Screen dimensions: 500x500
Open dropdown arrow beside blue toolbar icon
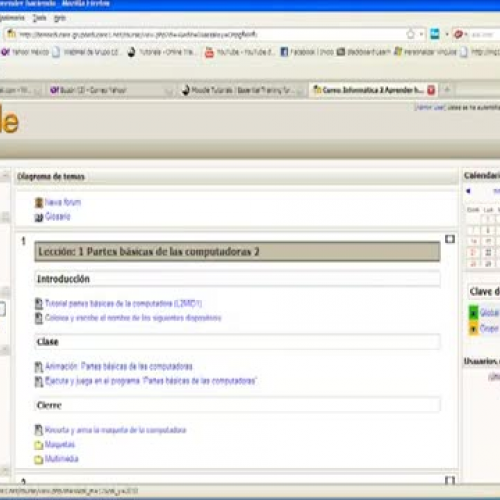tap(447, 34)
